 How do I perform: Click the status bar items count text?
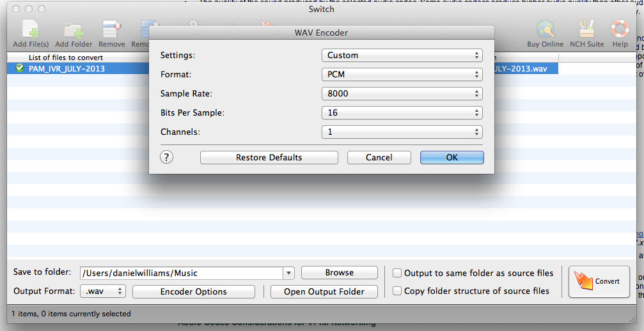[71, 314]
